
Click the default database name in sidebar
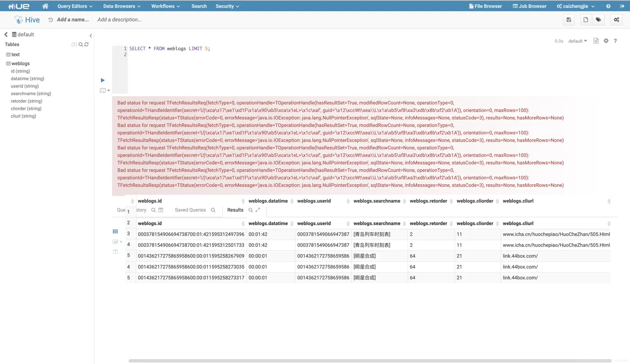(26, 35)
